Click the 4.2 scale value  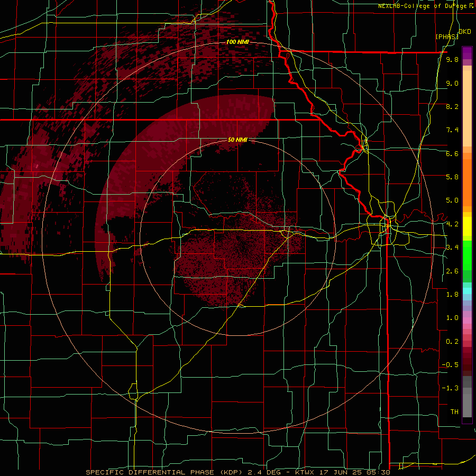(452, 224)
